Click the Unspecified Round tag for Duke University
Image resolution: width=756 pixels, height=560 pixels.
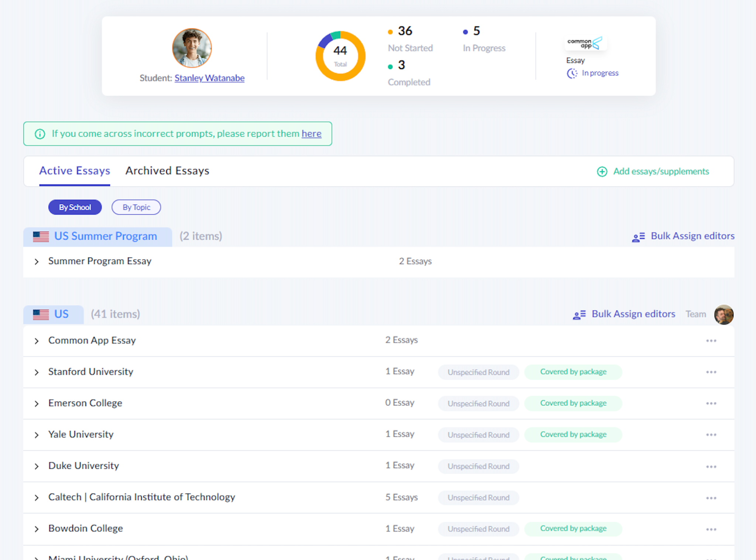click(x=478, y=466)
